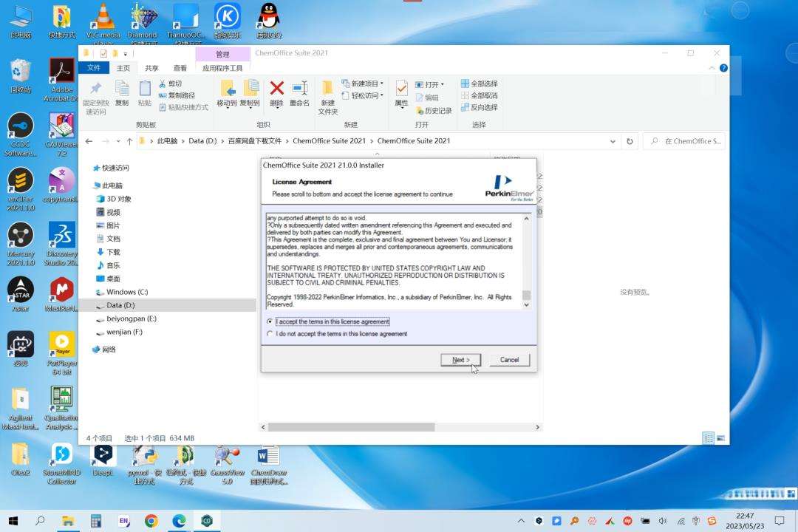The image size is (798, 532).
Task: Click the license text scrollbar down arrow
Action: (526, 304)
